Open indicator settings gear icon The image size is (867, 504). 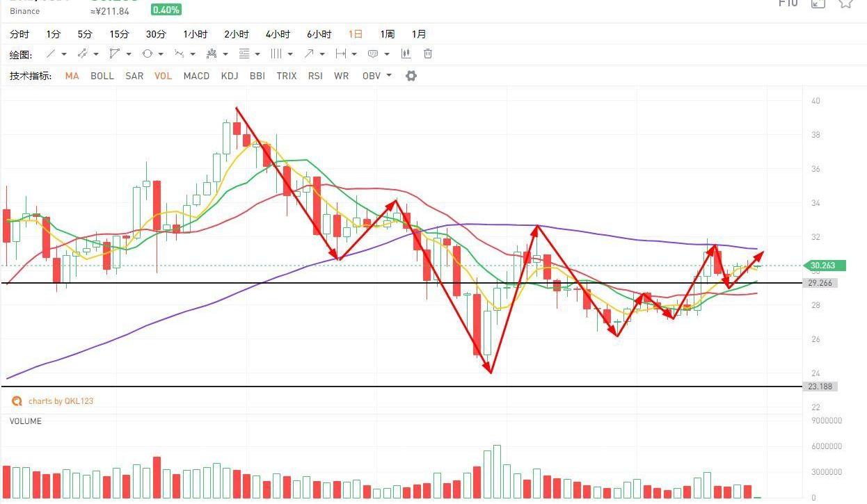click(x=411, y=76)
